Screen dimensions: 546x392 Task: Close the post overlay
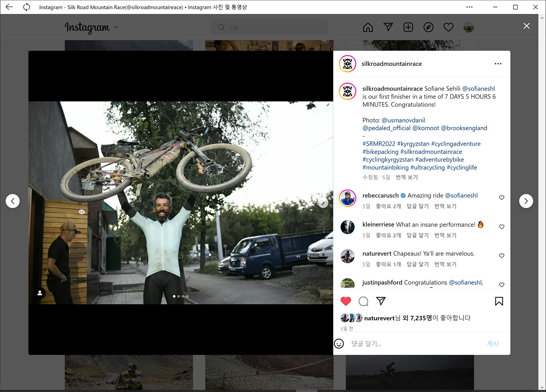pos(526,26)
